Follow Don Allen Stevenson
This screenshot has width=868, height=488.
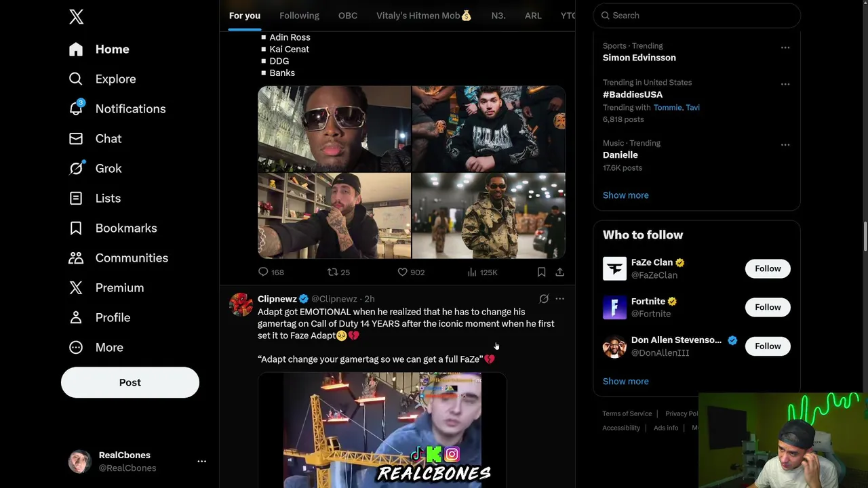(768, 346)
